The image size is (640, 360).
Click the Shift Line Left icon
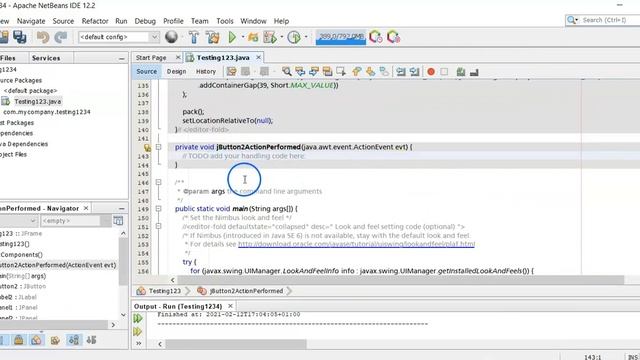[x=401, y=72]
